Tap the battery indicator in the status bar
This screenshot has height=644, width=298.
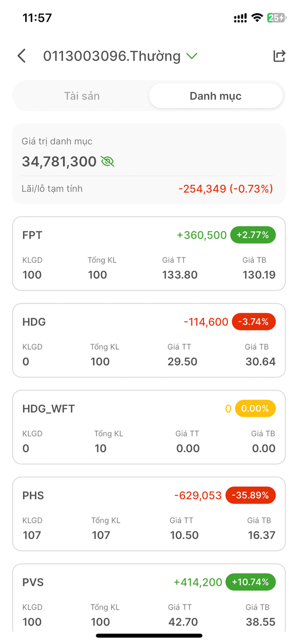point(276,18)
